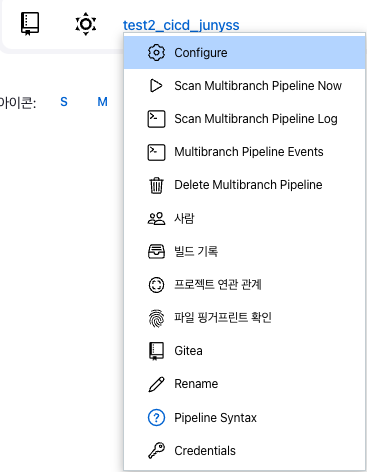Click the Configure gear icon

tap(156, 53)
